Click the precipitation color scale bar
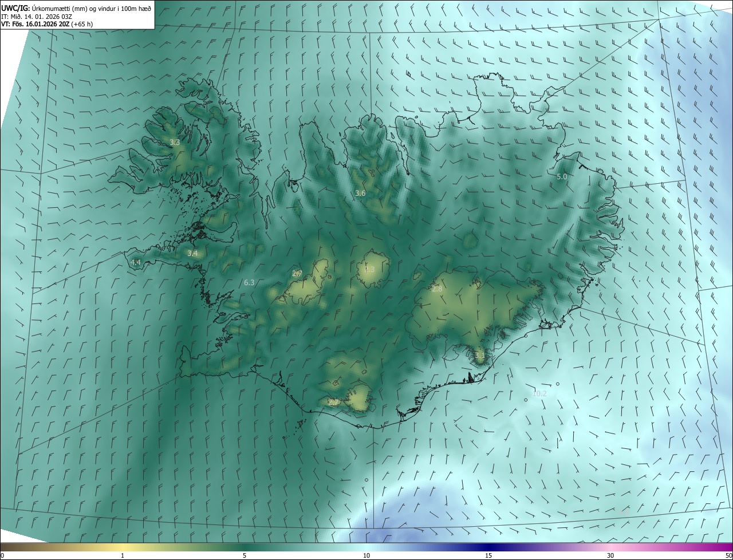 pos(366,547)
